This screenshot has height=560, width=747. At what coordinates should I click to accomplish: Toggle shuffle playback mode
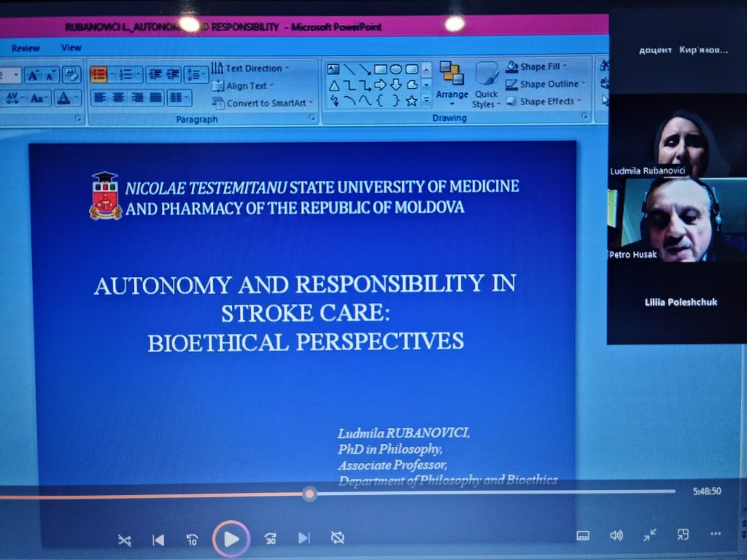click(x=125, y=540)
